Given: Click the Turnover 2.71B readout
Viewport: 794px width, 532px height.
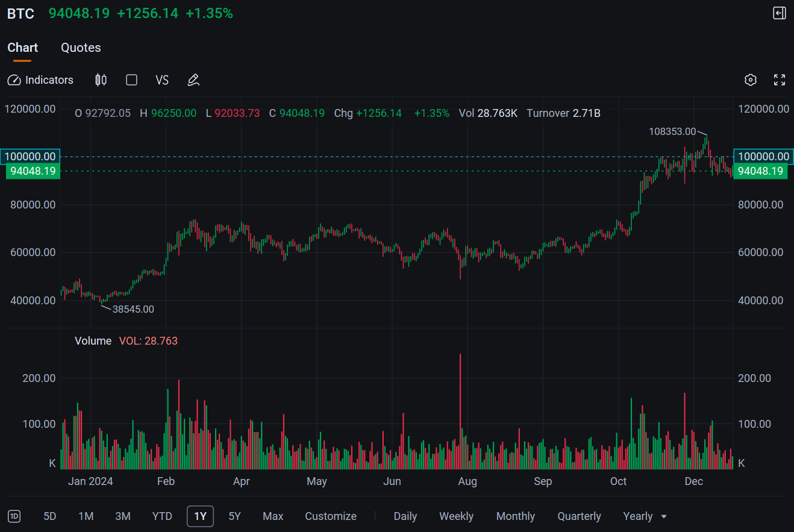Looking at the screenshot, I should point(563,113).
